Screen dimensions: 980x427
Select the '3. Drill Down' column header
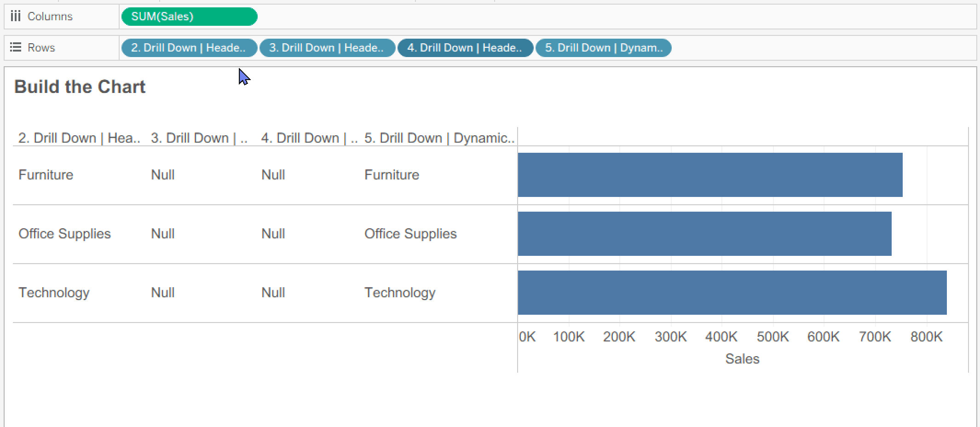point(199,138)
